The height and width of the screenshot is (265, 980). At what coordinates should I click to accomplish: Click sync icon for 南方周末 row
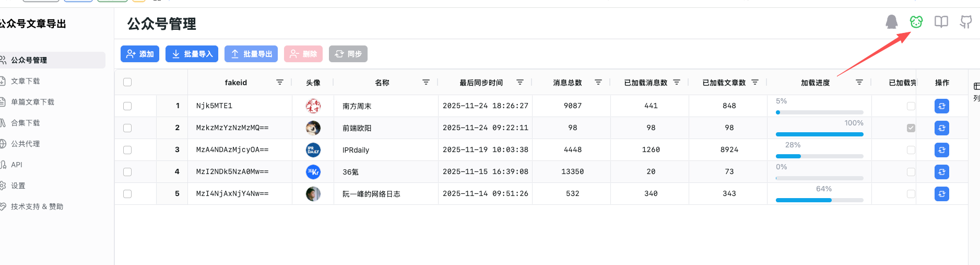(x=941, y=106)
